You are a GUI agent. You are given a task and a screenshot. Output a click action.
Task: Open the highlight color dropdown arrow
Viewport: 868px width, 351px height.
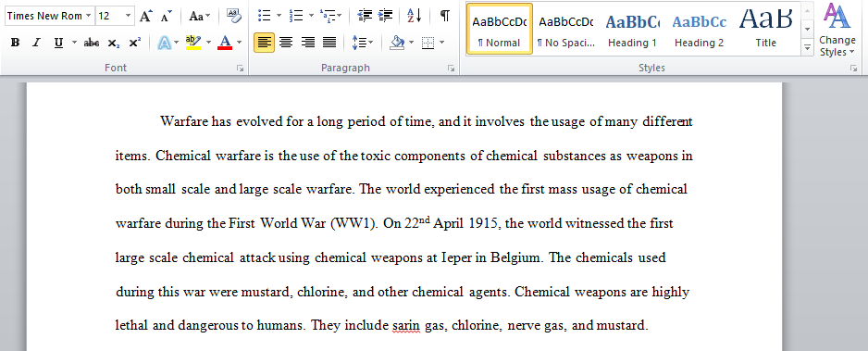pyautogui.click(x=208, y=43)
